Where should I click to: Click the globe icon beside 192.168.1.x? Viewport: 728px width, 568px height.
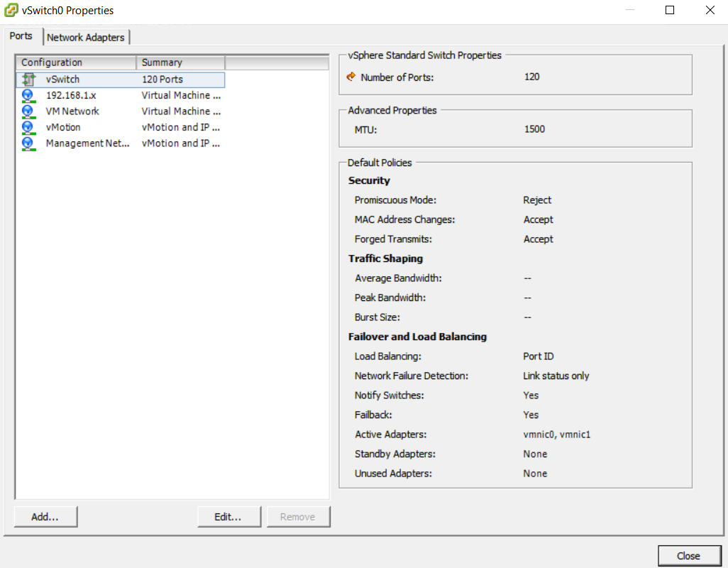[28, 95]
